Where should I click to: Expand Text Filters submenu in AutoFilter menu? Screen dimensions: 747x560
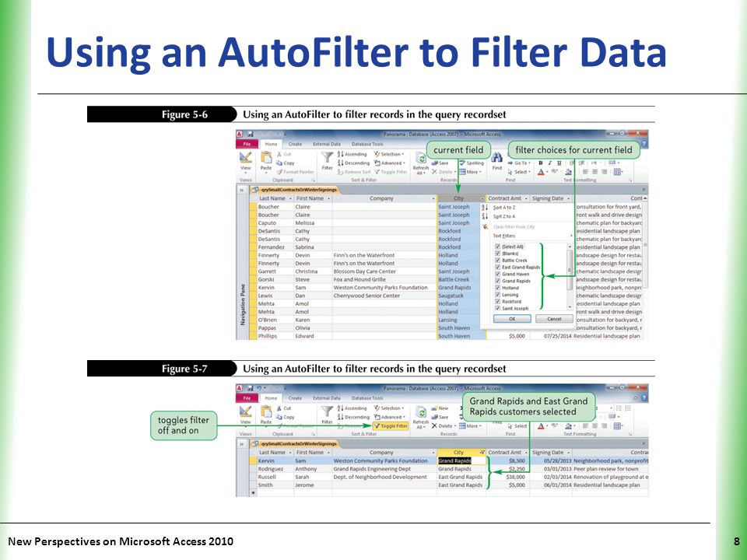(532, 236)
